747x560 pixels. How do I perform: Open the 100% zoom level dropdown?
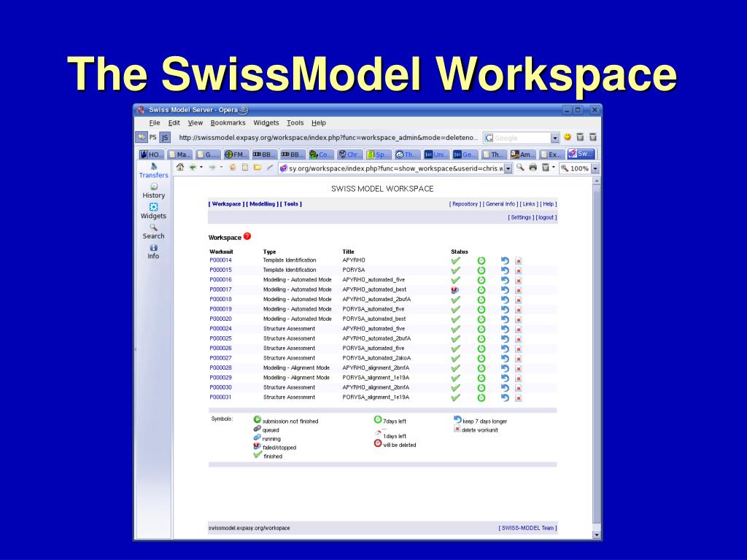pos(595,168)
